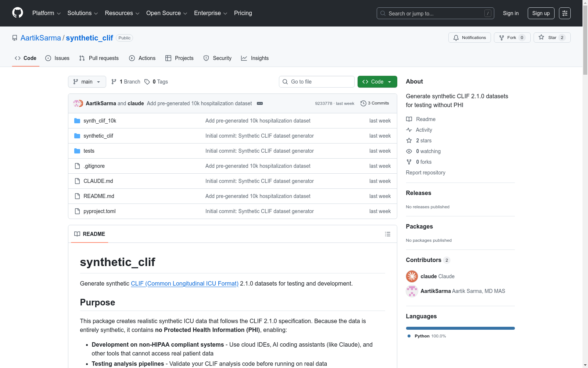Image resolution: width=588 pixels, height=368 pixels.
Task: View commit history clock icon
Action: [x=363, y=103]
